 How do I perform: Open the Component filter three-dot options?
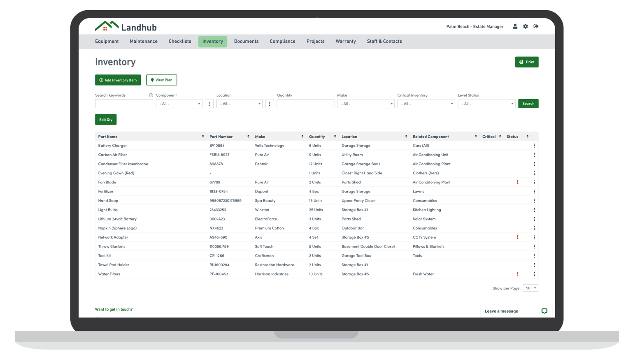click(x=209, y=104)
